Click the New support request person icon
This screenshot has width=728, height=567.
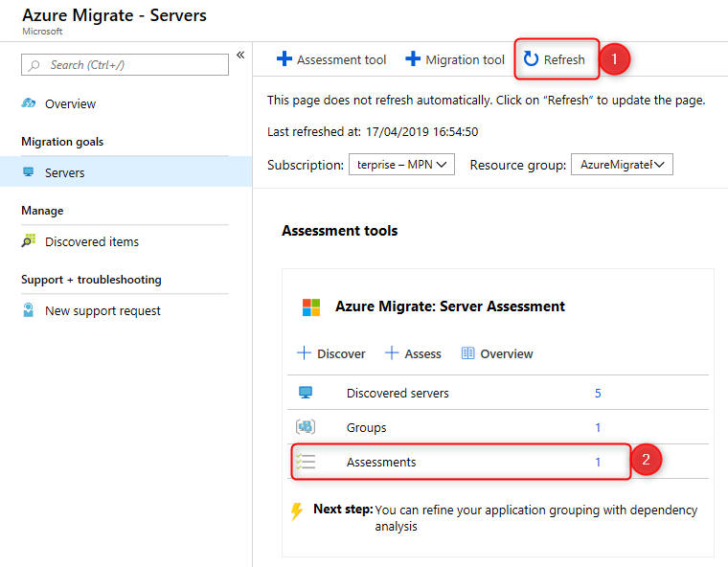coord(29,309)
